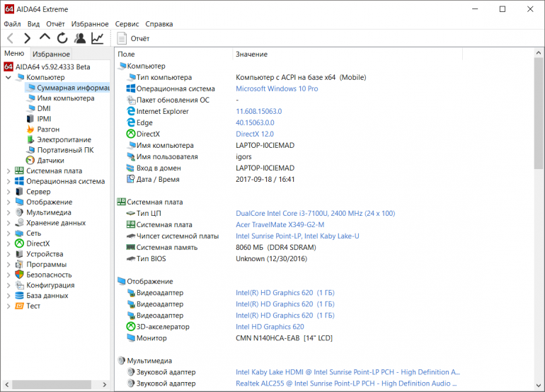
Task: Expand the Отображение tree node
Action: point(8,202)
